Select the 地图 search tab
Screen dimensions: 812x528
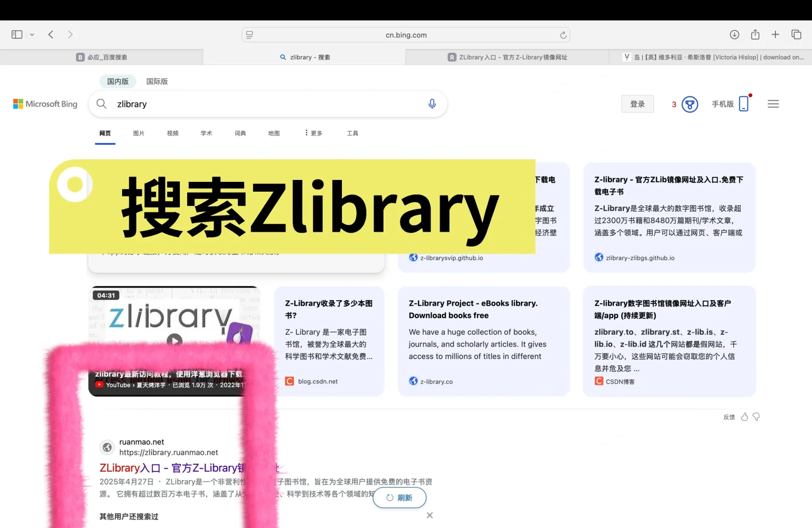[x=274, y=133]
